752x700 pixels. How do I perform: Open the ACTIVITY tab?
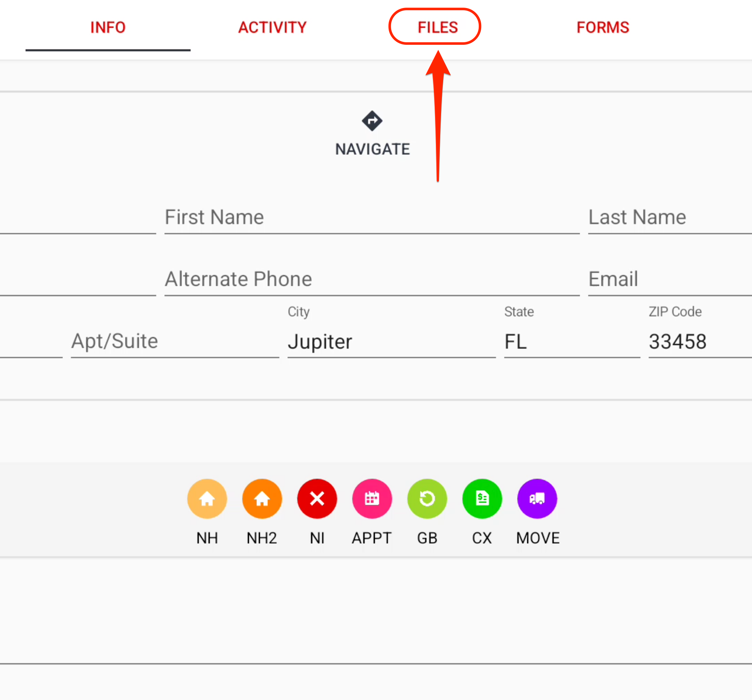tap(272, 27)
